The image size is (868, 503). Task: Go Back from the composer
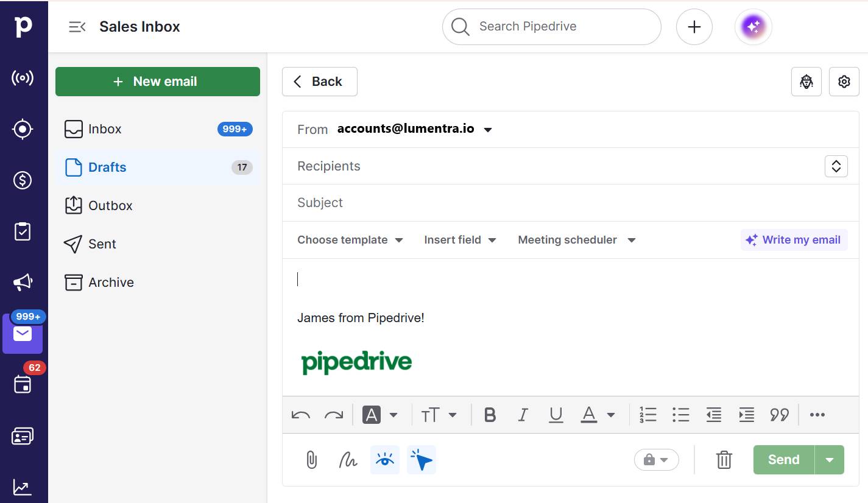pos(319,82)
